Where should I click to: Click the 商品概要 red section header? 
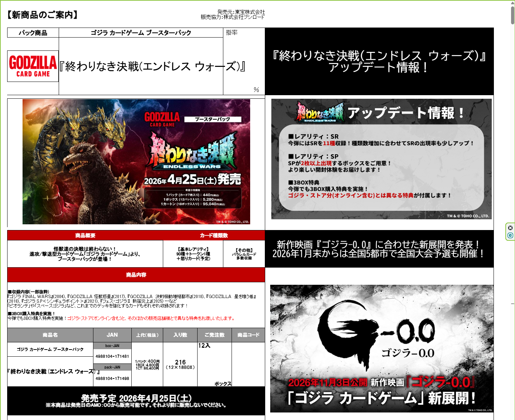coord(85,235)
